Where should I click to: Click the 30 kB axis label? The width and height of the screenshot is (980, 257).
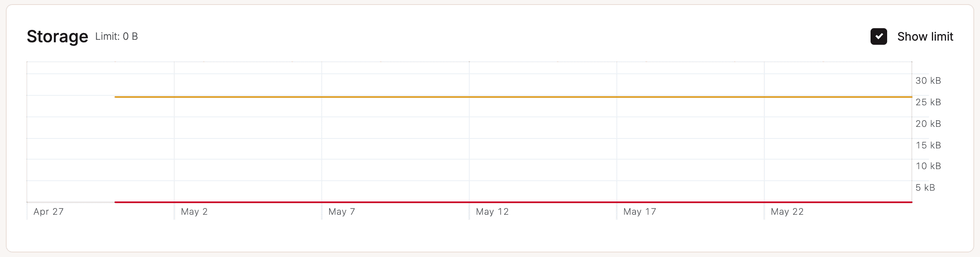tap(928, 81)
